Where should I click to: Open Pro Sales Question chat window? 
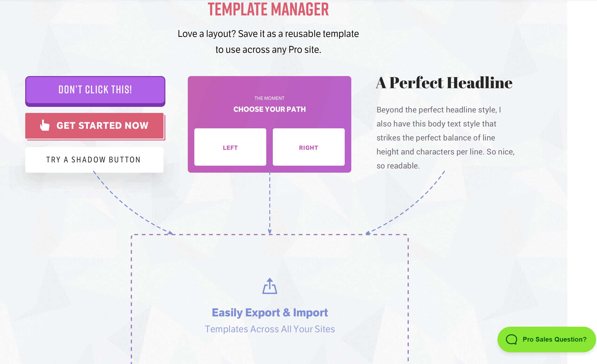(548, 339)
